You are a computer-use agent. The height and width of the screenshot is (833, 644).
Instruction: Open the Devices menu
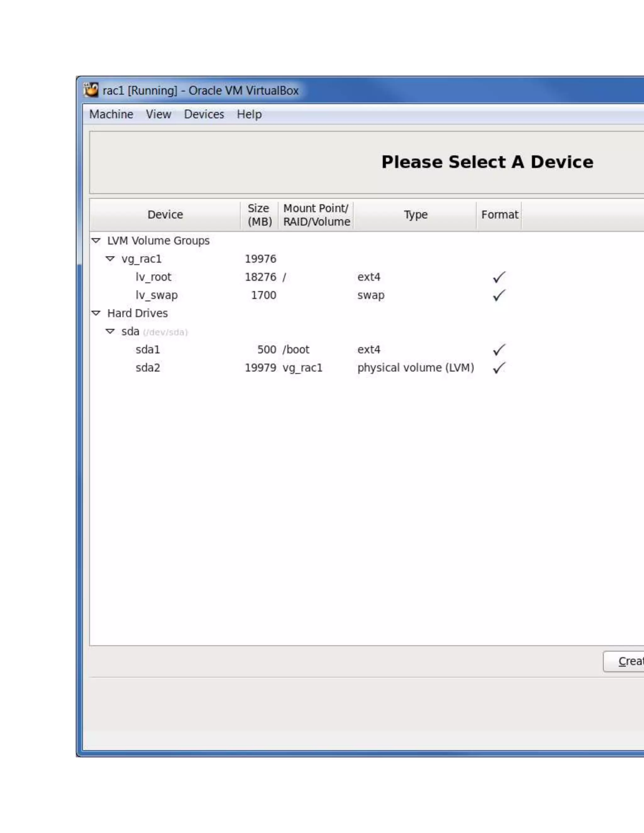click(x=204, y=114)
